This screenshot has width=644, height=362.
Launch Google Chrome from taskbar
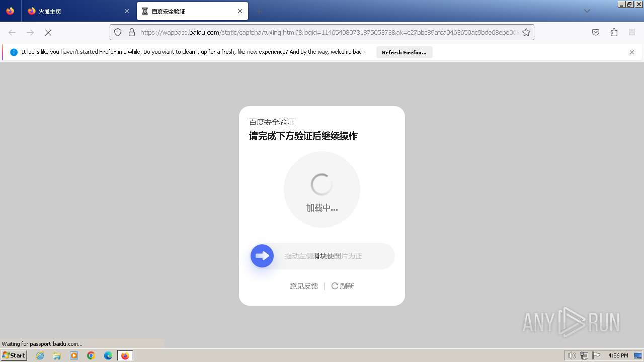click(x=91, y=355)
